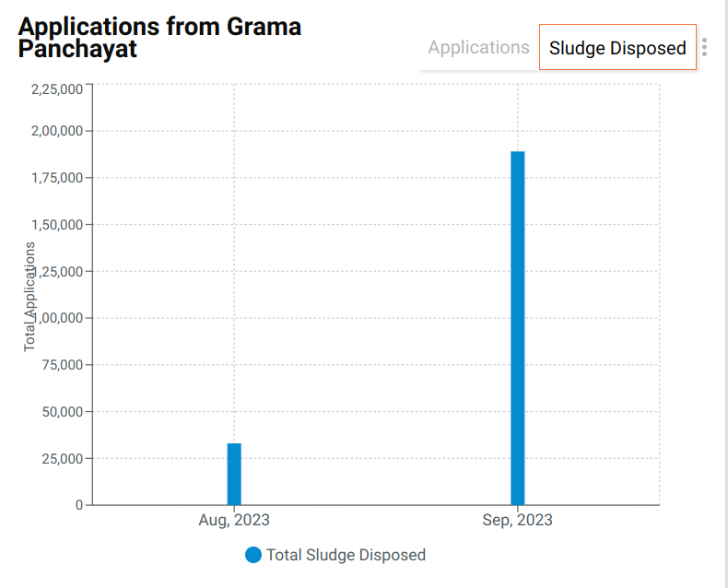The width and height of the screenshot is (728, 588).
Task: Click the 1,75,000 y-axis tick label
Action: click(x=56, y=178)
